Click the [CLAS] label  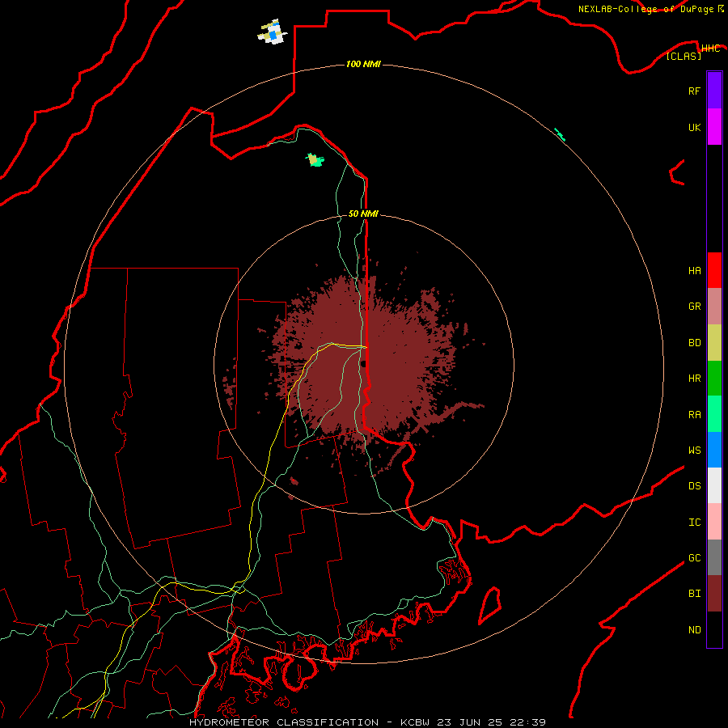(x=684, y=57)
